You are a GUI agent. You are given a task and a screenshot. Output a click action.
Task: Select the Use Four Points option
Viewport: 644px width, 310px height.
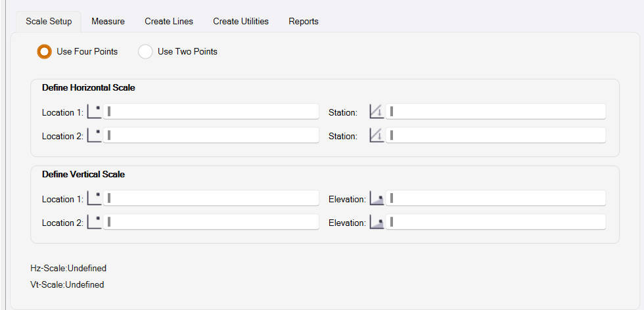pos(45,51)
